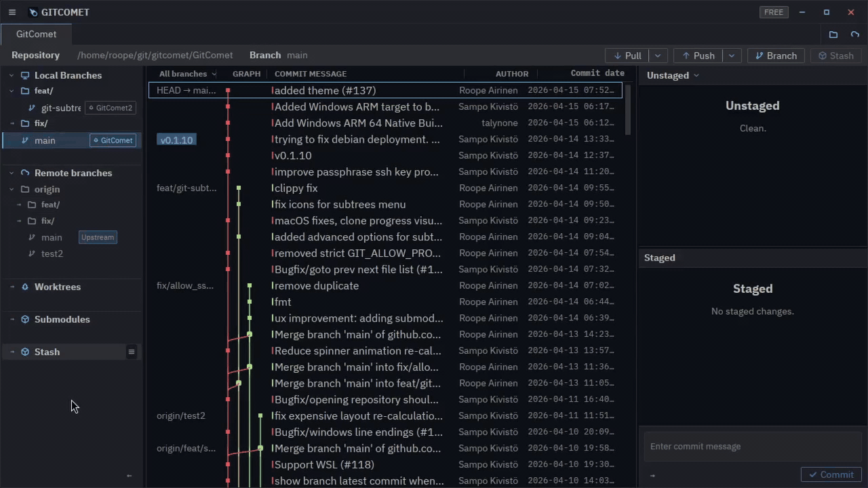
Task: Click the Remote branches cloud icon
Action: [x=25, y=173]
